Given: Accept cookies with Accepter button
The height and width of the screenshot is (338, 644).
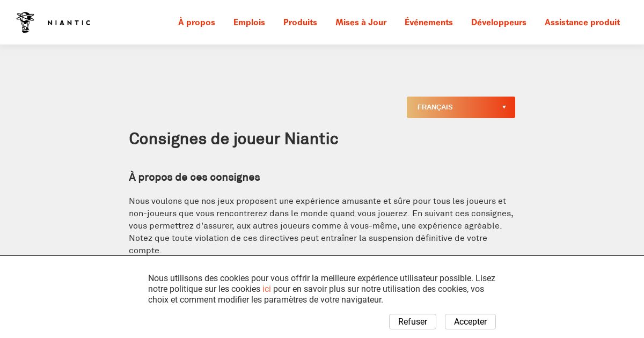Looking at the screenshot, I should click(x=470, y=322).
